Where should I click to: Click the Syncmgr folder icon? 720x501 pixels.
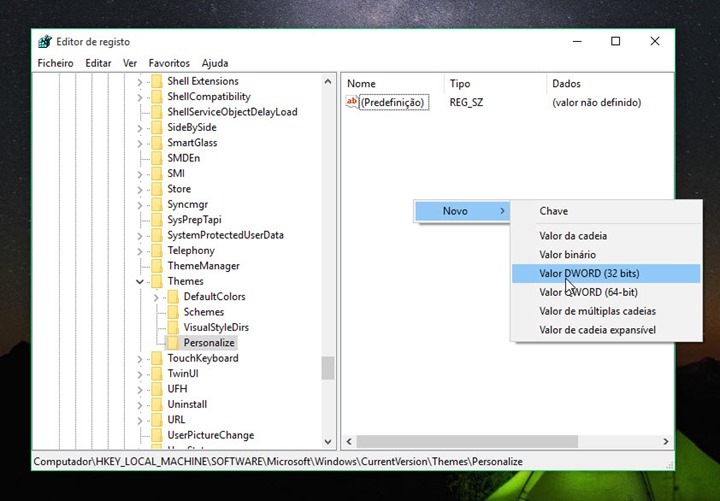pos(157,204)
